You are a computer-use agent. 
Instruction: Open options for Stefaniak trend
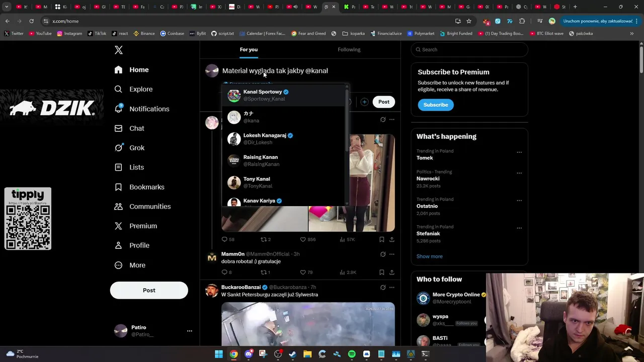(519, 228)
